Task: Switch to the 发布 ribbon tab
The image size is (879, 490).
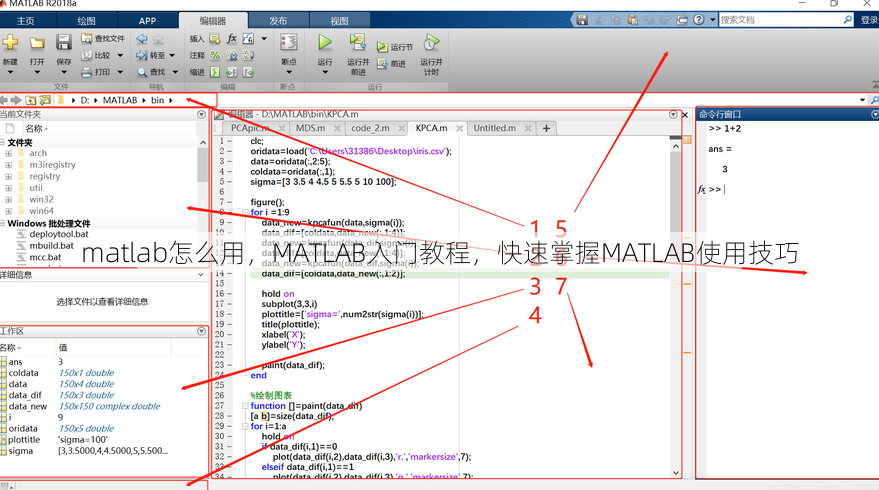Action: [x=278, y=21]
